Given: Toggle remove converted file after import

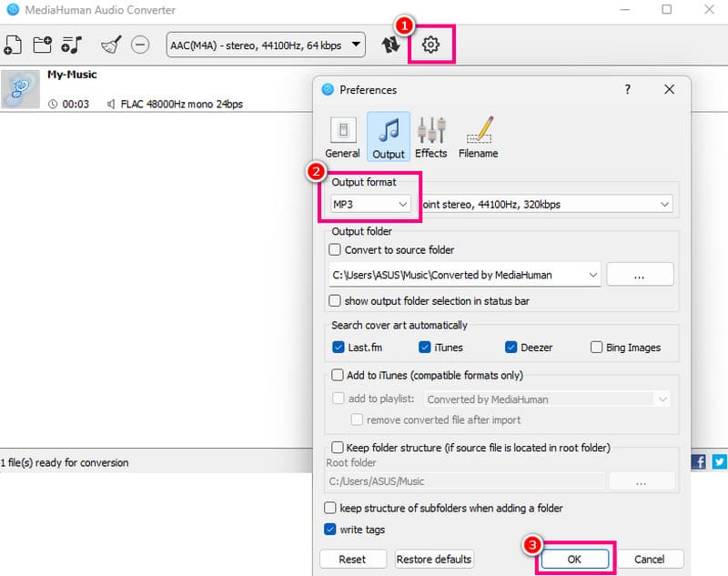Looking at the screenshot, I should [357, 419].
